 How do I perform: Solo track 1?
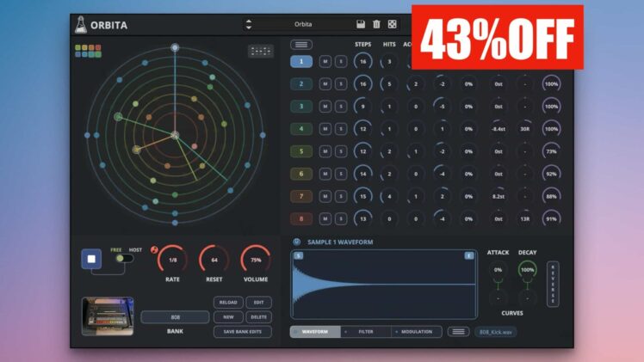[x=340, y=62]
